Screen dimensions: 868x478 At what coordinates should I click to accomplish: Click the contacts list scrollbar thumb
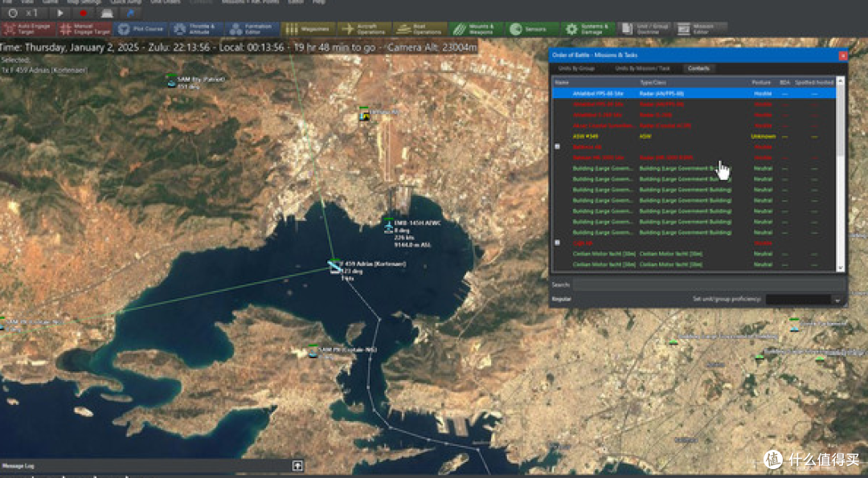[x=841, y=120]
